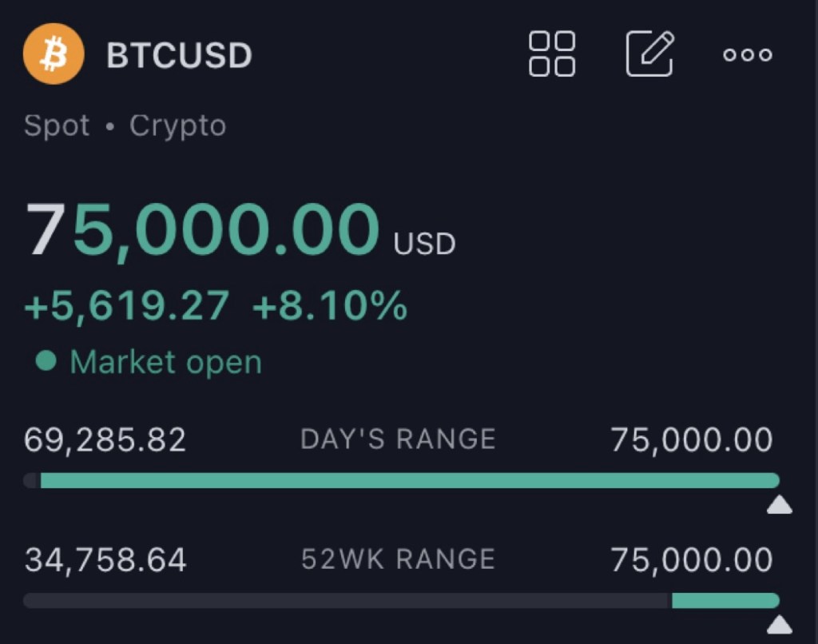Click the day's range green bar
This screenshot has width=818, height=644.
[407, 480]
